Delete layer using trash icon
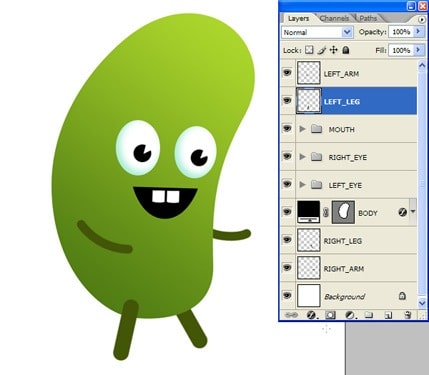Viewport: 429px width, 375px height. 407,315
